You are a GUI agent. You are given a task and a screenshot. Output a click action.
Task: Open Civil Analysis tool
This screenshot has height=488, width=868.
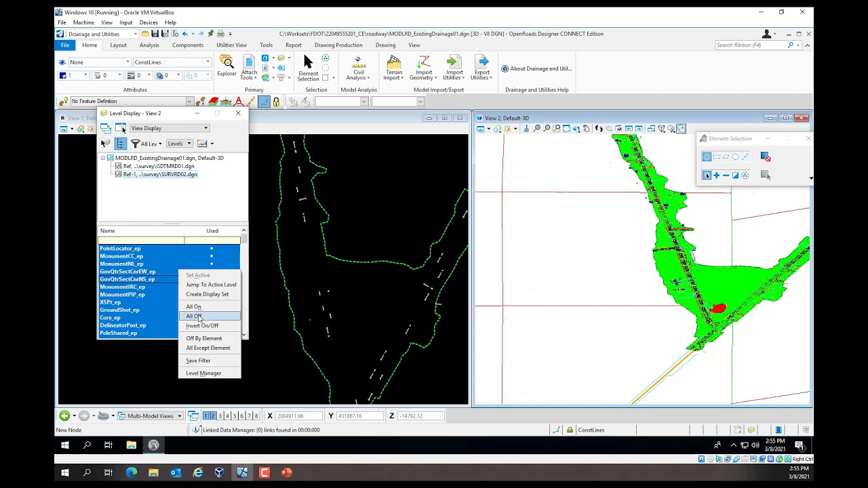click(x=358, y=68)
